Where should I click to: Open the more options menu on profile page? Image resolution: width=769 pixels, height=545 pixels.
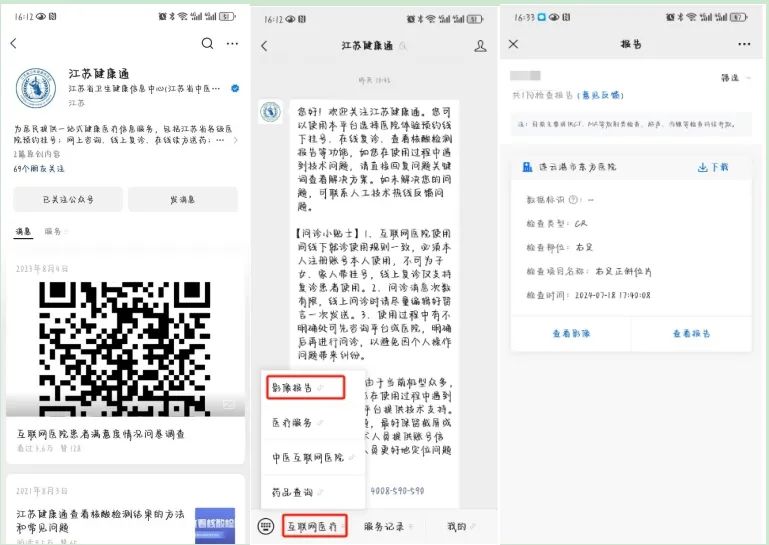(x=232, y=44)
